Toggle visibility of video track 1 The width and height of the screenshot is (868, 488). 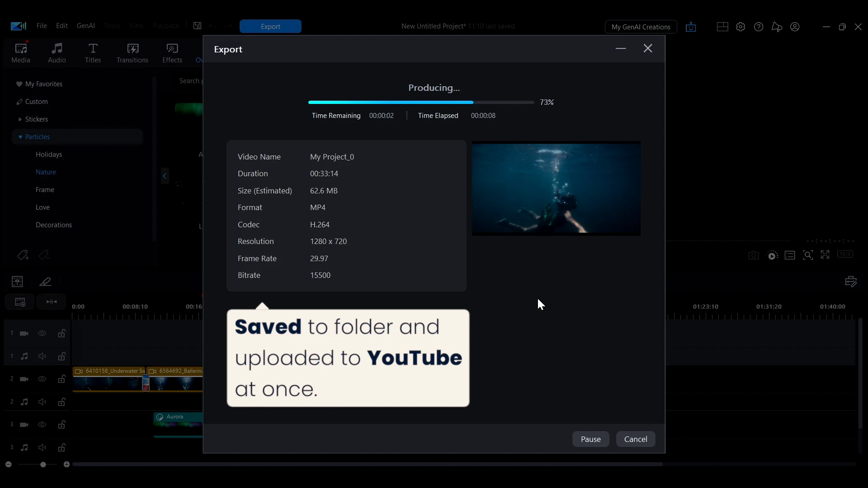point(42,333)
